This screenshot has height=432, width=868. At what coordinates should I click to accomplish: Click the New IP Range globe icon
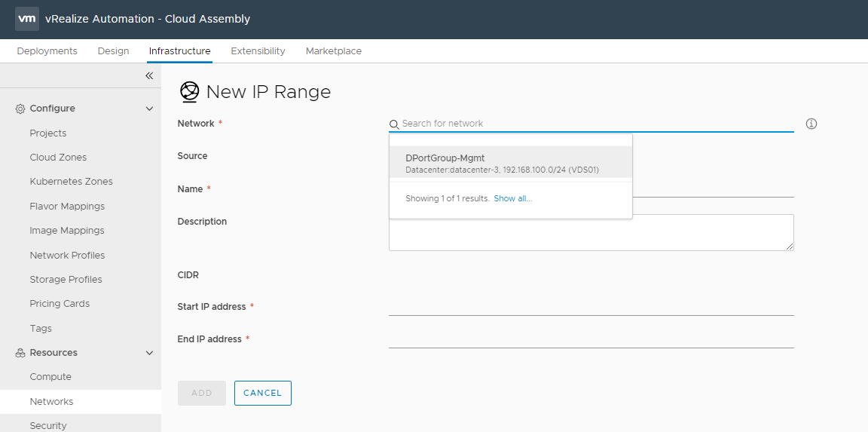[190, 92]
